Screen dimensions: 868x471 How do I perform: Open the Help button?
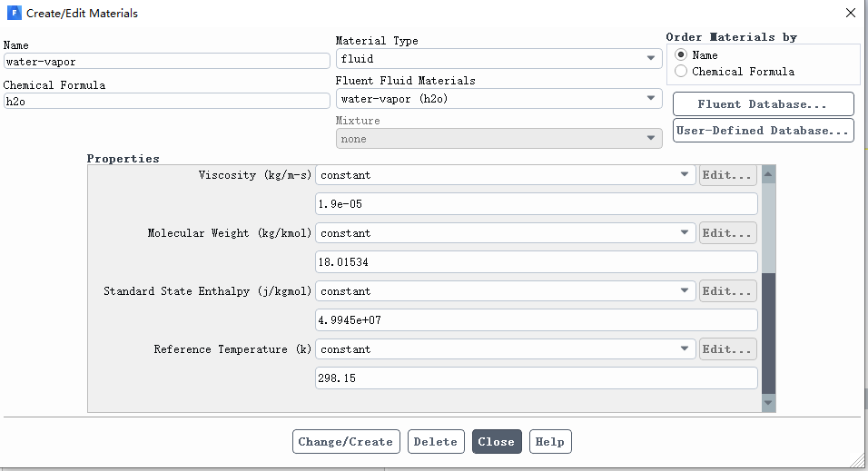coord(549,442)
